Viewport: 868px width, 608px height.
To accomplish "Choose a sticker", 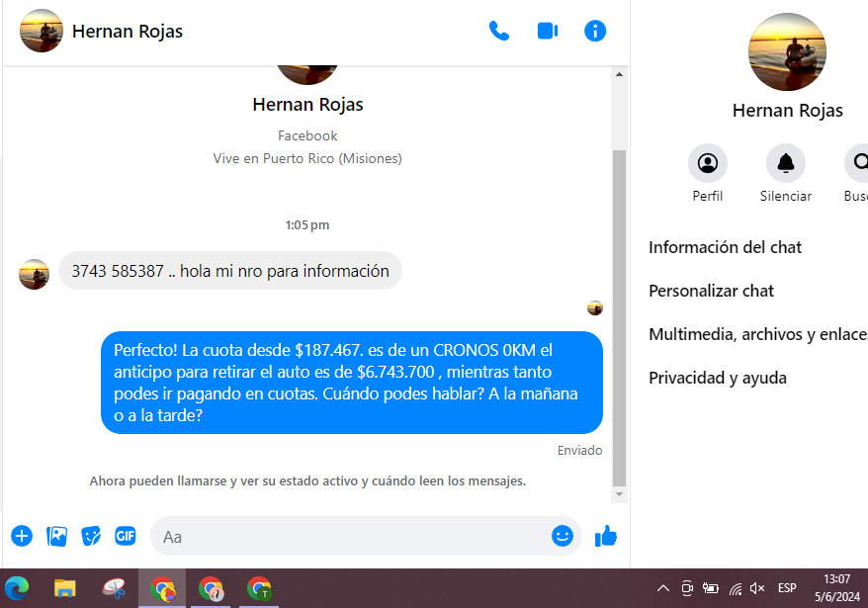I will [x=91, y=536].
